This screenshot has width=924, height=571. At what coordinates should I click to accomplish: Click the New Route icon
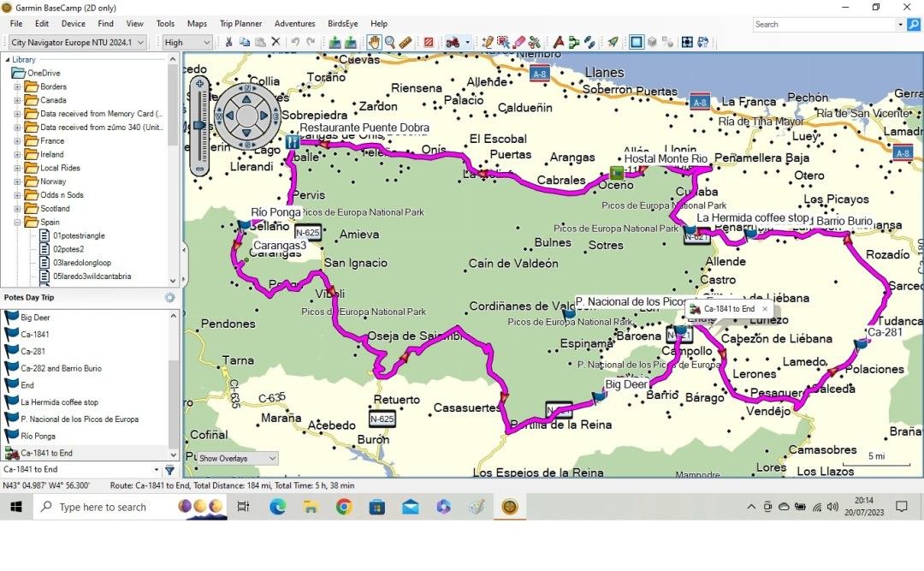pos(558,43)
